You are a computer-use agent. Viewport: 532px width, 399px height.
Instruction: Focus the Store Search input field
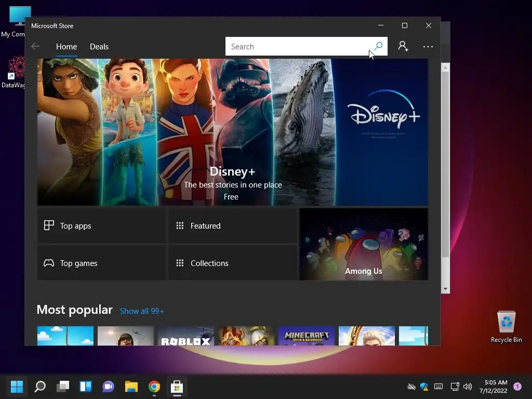click(306, 46)
